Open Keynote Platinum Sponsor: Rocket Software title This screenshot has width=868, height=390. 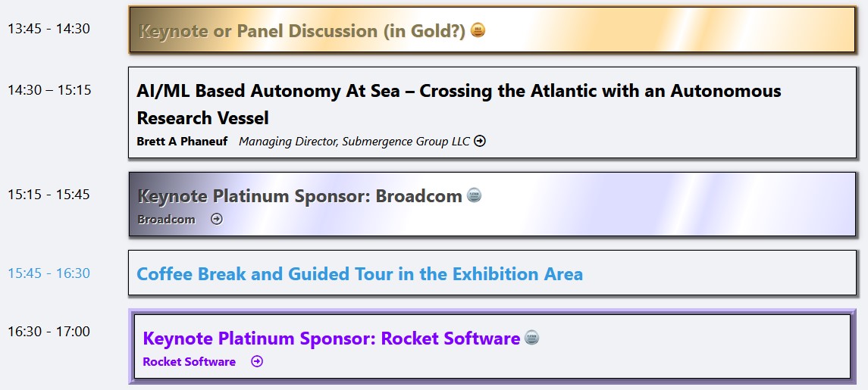331,339
